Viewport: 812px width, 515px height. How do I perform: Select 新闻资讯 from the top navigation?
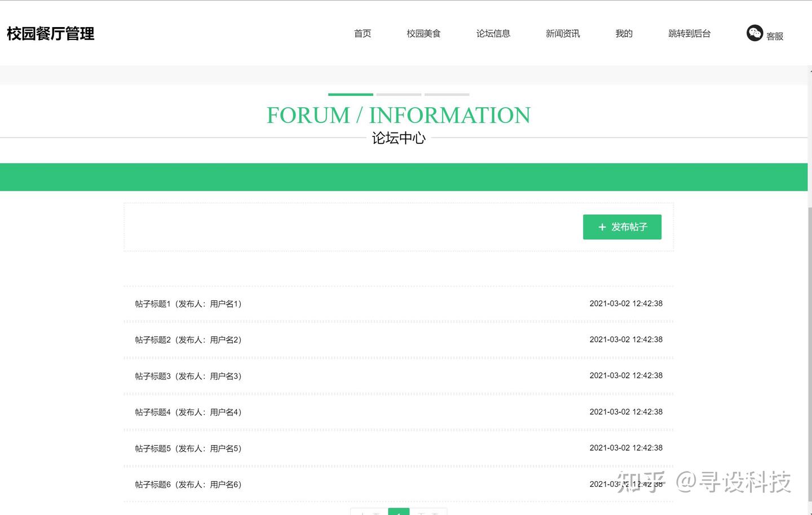562,33
